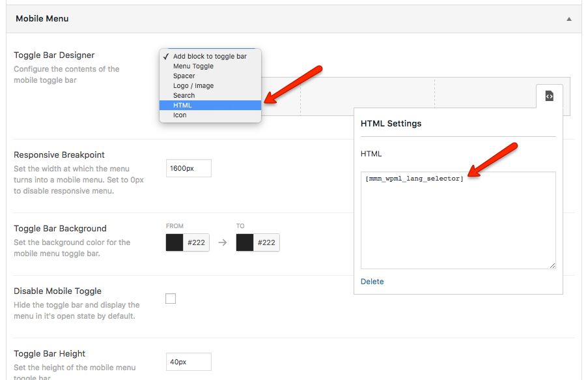Collapse the Mobile Menu panel arrow
The image size is (588, 380).
[x=569, y=20]
